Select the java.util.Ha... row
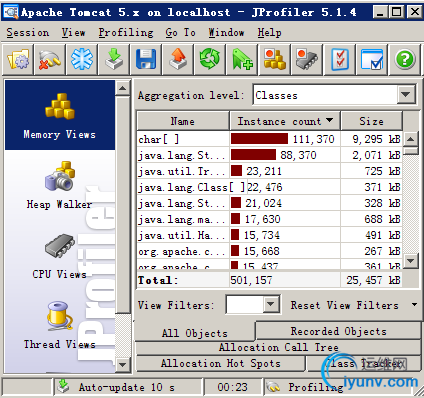 (269, 235)
